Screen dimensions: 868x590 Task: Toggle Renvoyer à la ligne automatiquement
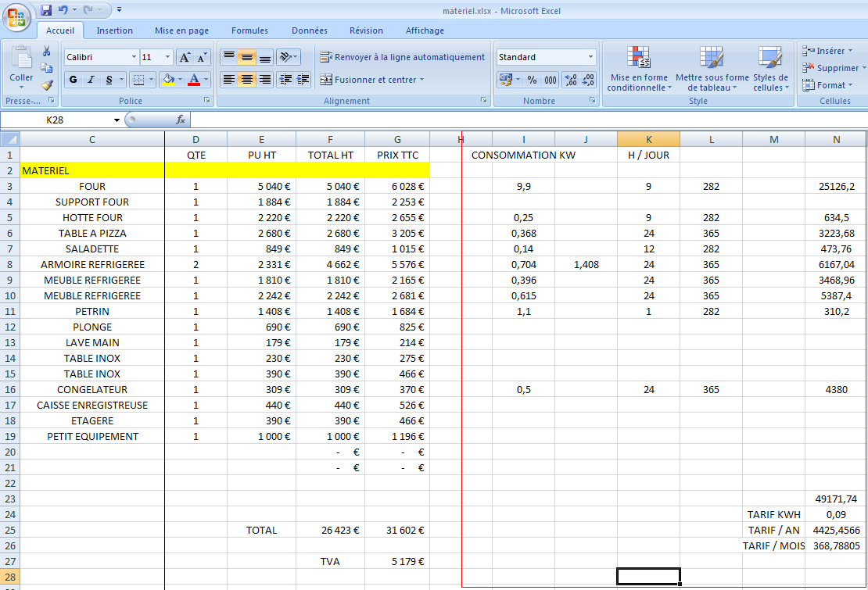[x=402, y=57]
